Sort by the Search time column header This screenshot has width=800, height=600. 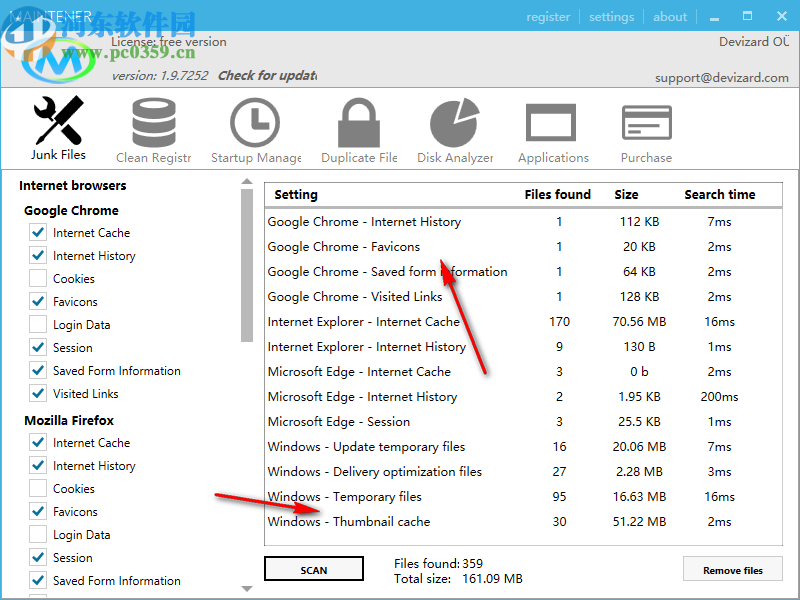tap(720, 194)
